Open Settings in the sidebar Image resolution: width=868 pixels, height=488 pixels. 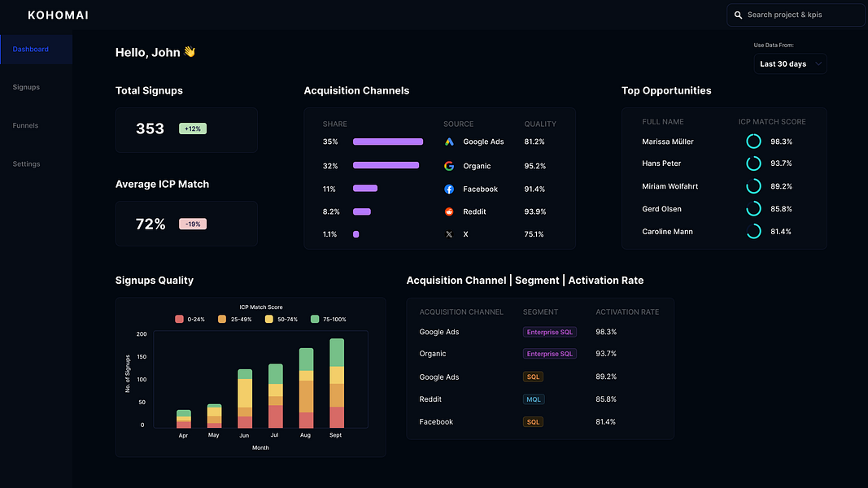click(x=26, y=163)
